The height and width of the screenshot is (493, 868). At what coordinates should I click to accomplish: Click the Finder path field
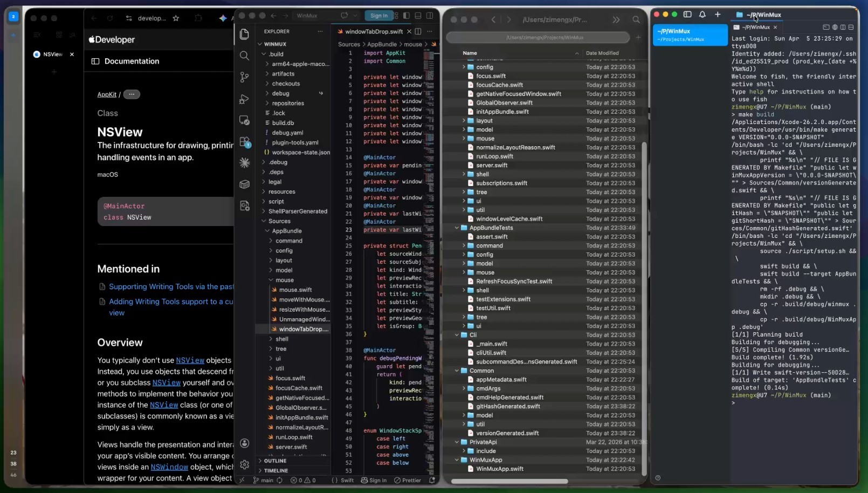click(538, 37)
